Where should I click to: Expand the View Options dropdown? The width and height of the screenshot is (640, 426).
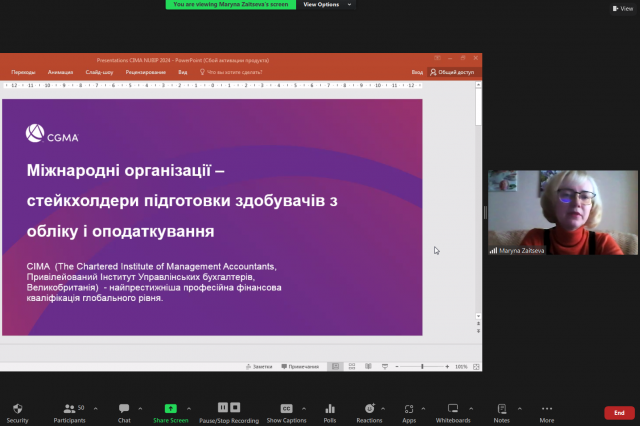[326, 5]
